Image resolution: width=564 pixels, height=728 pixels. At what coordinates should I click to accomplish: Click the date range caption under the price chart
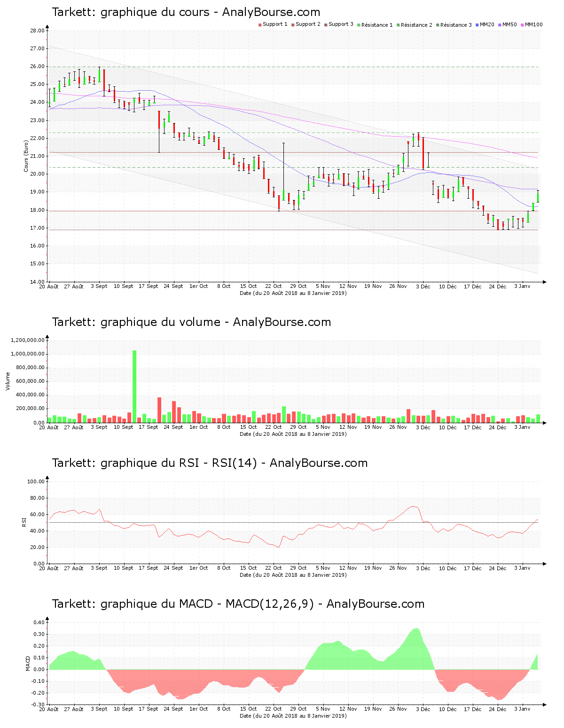pos(293,293)
